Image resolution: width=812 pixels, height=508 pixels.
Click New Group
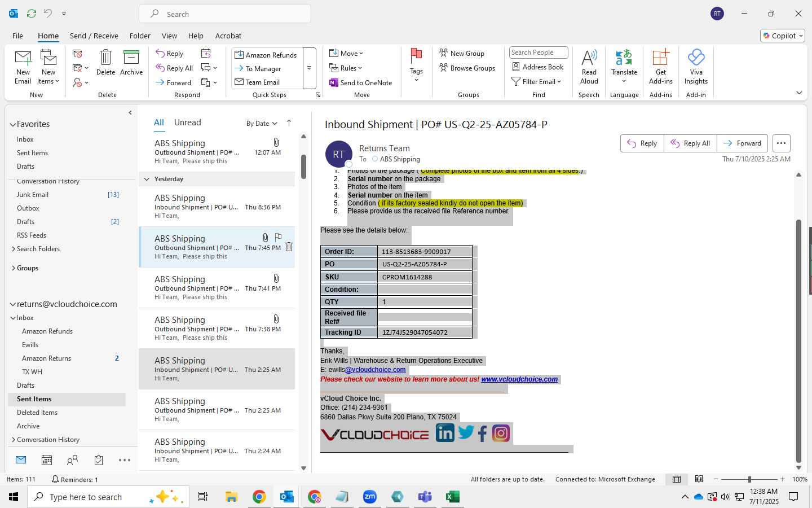[462, 54]
